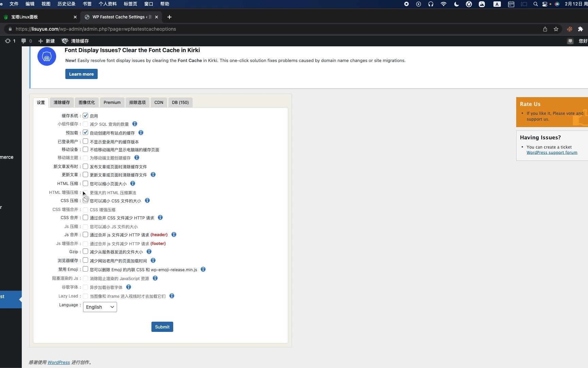The image size is (588, 368).
Task: Click info icon for Lazy Load
Action: 172,296
